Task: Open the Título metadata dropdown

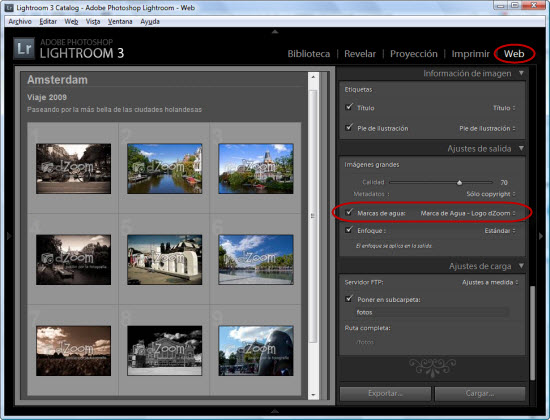Action: 504,108
